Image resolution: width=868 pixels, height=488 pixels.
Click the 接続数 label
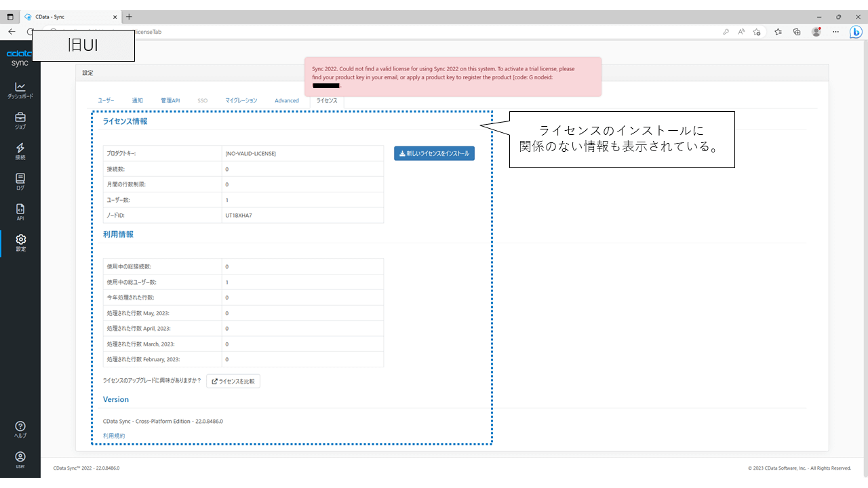coord(117,169)
